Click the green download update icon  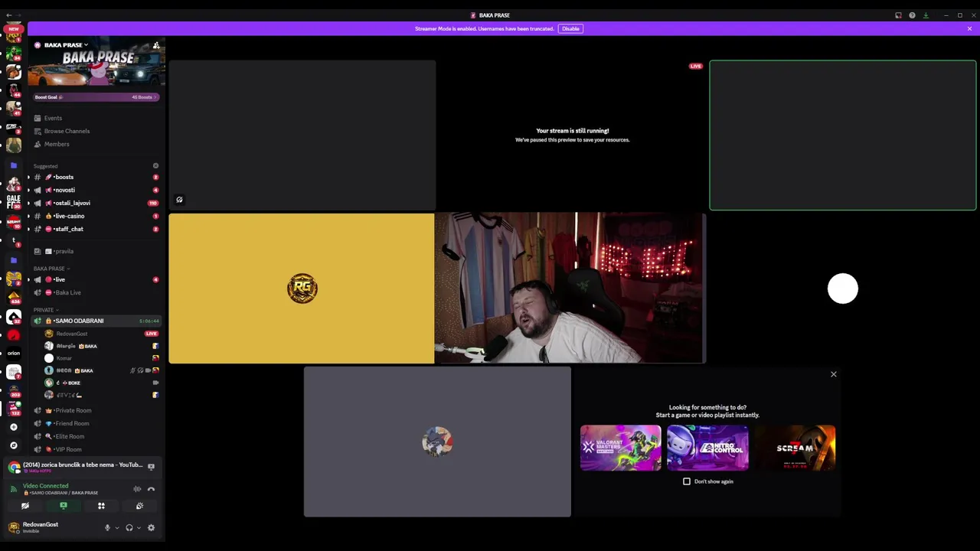(x=926, y=15)
